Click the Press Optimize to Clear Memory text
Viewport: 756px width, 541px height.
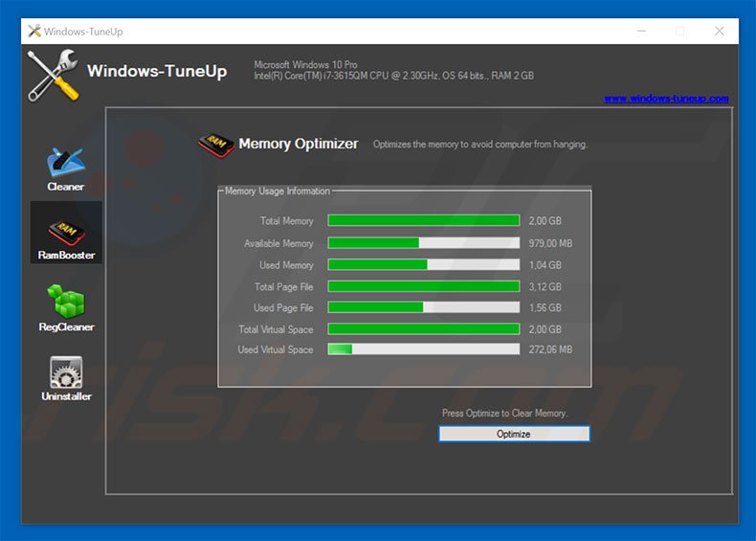[x=505, y=413]
